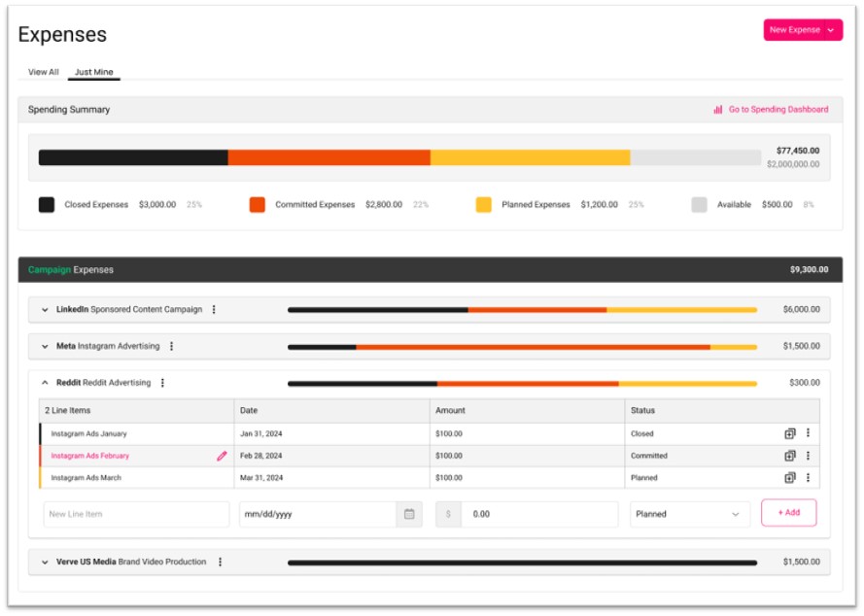Click the pencil edit icon for Instagram Ads February
Screen dimensions: 864x616
pyautogui.click(x=222, y=456)
